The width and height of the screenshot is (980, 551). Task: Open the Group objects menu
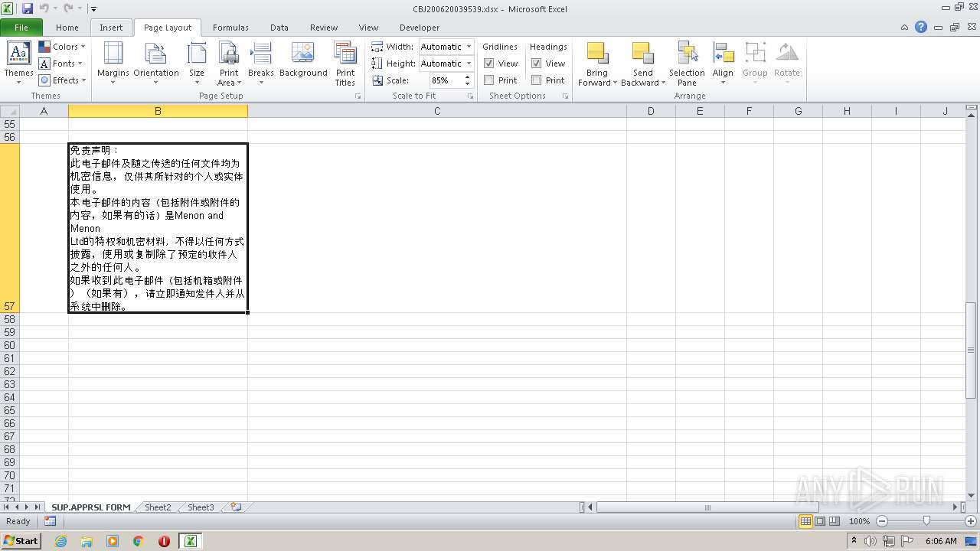(x=755, y=63)
